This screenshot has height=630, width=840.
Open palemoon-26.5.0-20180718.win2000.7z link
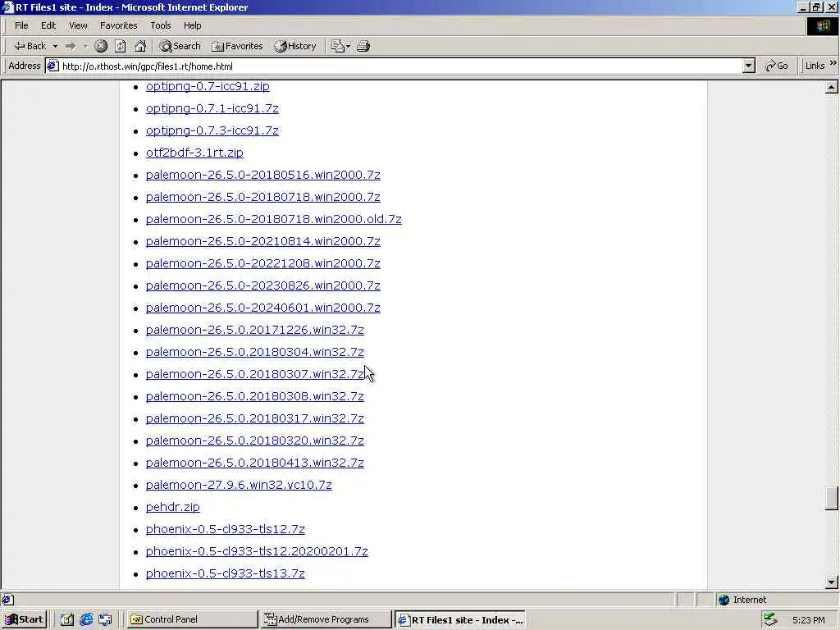tap(263, 197)
